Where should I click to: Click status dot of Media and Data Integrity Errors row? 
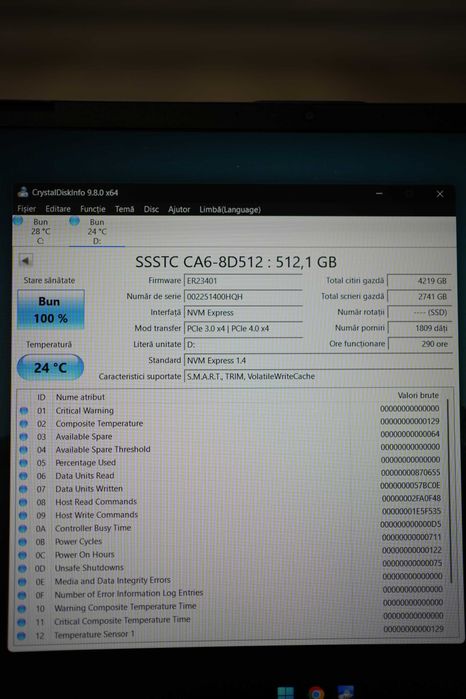coord(22,582)
